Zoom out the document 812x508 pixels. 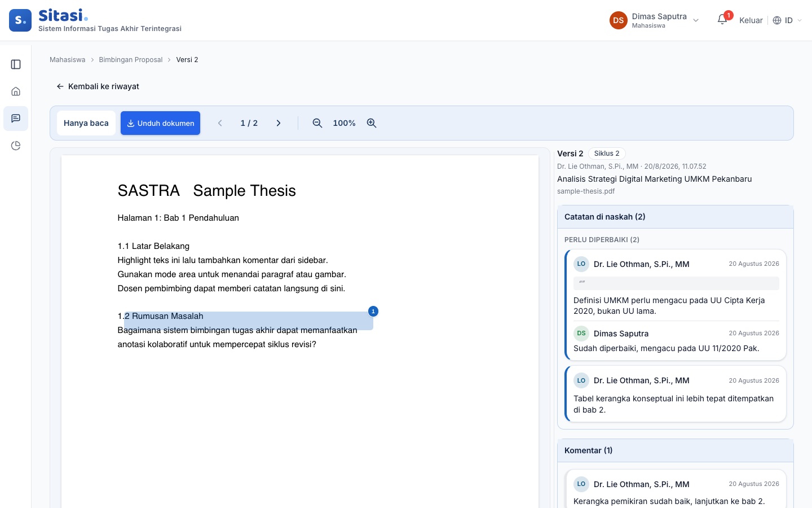(x=317, y=123)
